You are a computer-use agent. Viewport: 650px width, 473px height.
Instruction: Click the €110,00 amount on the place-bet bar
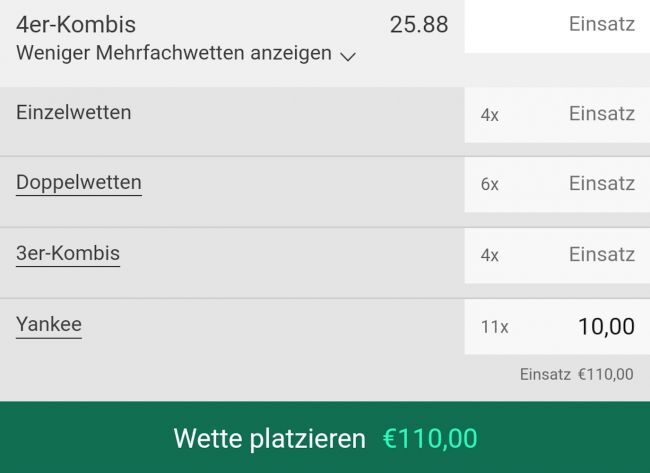[x=430, y=439]
